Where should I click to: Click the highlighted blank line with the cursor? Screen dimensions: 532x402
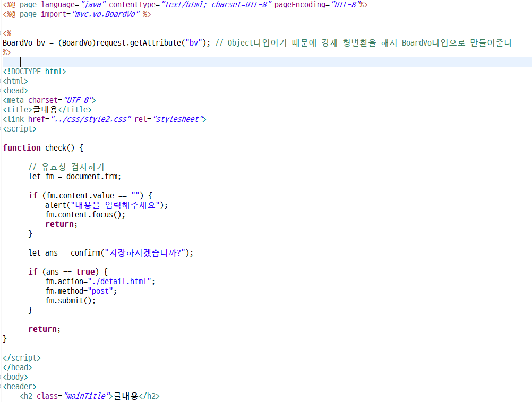(x=267, y=62)
